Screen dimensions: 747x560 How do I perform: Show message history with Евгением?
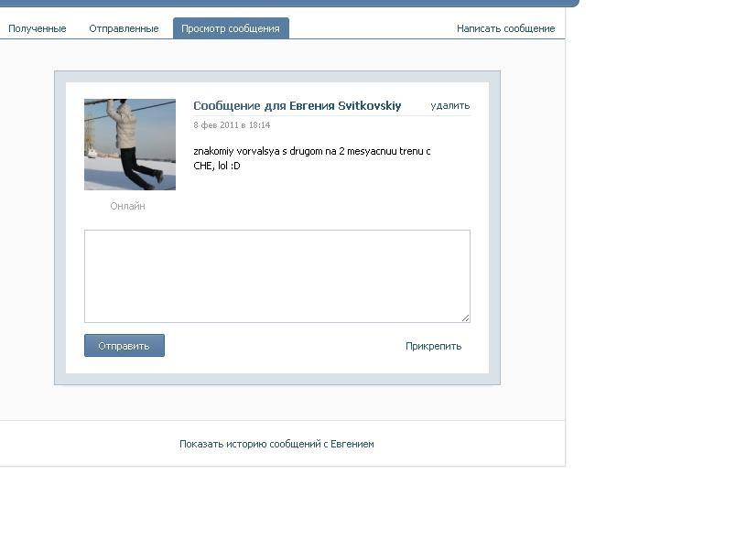tap(276, 444)
